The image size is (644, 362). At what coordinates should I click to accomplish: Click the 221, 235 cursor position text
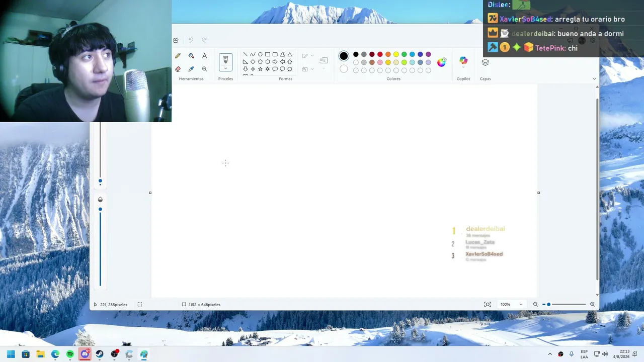click(114, 305)
